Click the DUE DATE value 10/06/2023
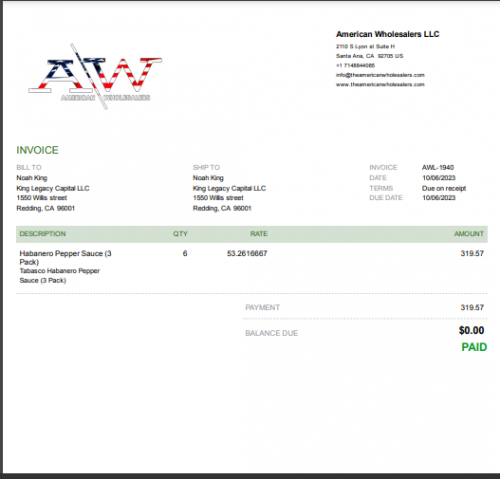This screenshot has height=479, width=500. coord(438,198)
